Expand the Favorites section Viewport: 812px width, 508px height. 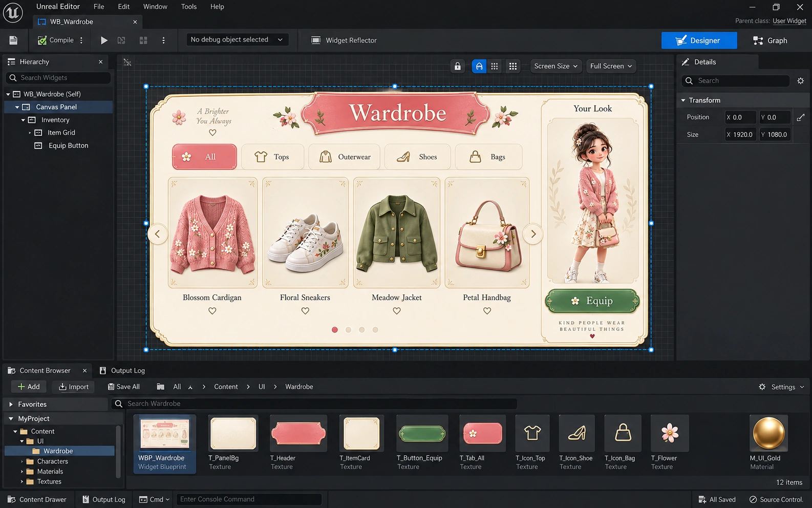point(11,405)
